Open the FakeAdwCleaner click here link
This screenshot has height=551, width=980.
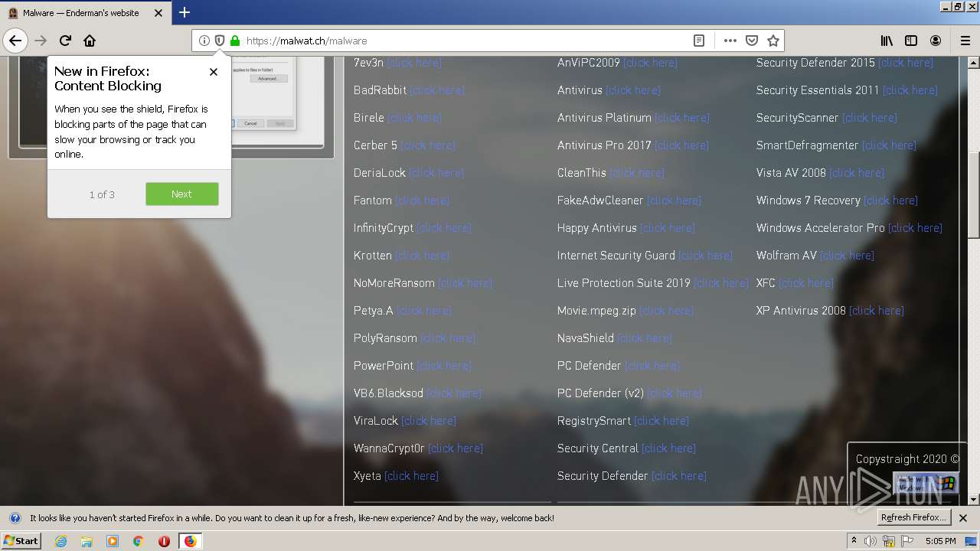point(675,201)
